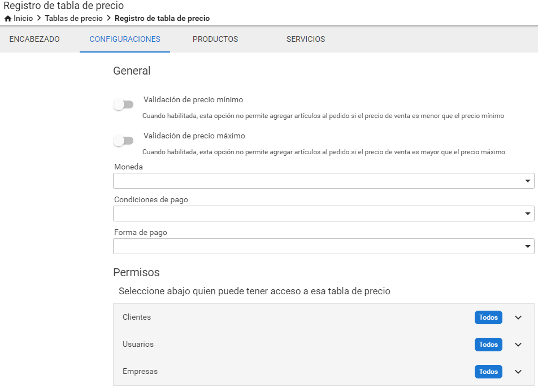Enable Validación de precio mínimo toggle
538x392 pixels.
(124, 104)
